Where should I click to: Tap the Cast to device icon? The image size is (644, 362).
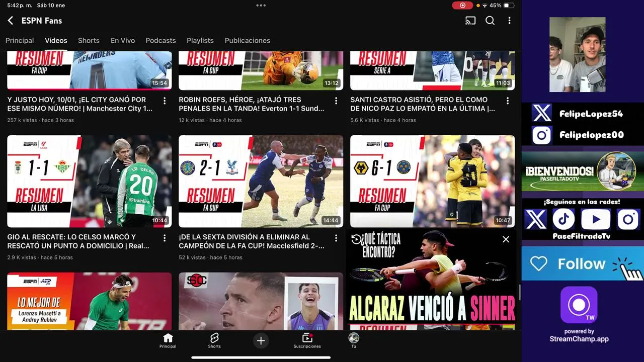click(x=470, y=21)
